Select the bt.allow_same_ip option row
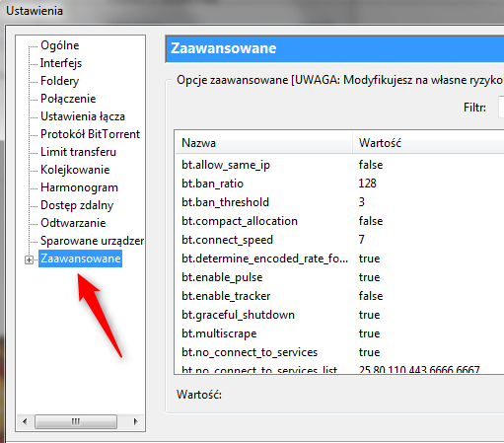 339,165
